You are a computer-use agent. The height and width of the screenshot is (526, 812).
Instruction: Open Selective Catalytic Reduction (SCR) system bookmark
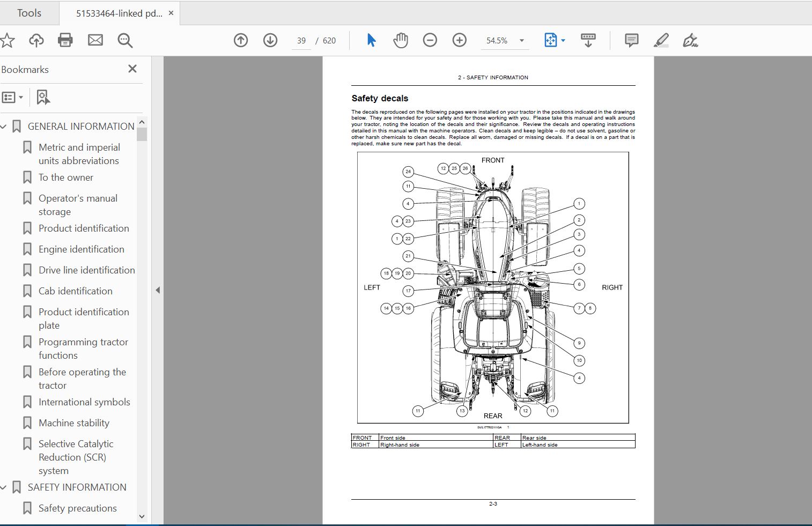click(76, 457)
